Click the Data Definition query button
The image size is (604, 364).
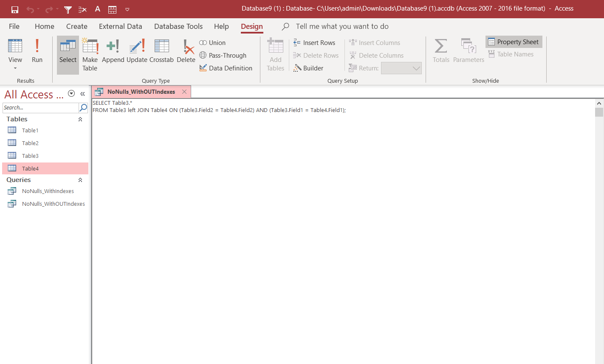[226, 68]
